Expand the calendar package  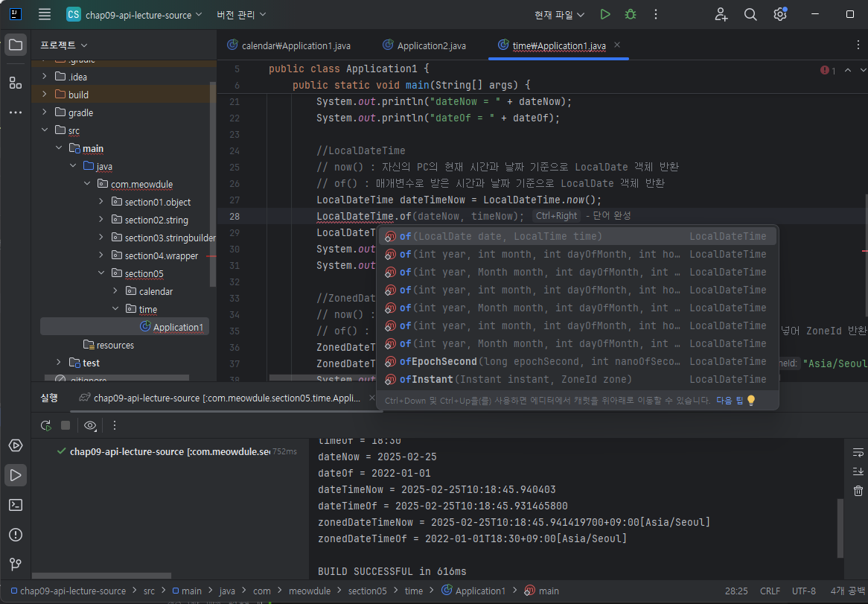[115, 290]
